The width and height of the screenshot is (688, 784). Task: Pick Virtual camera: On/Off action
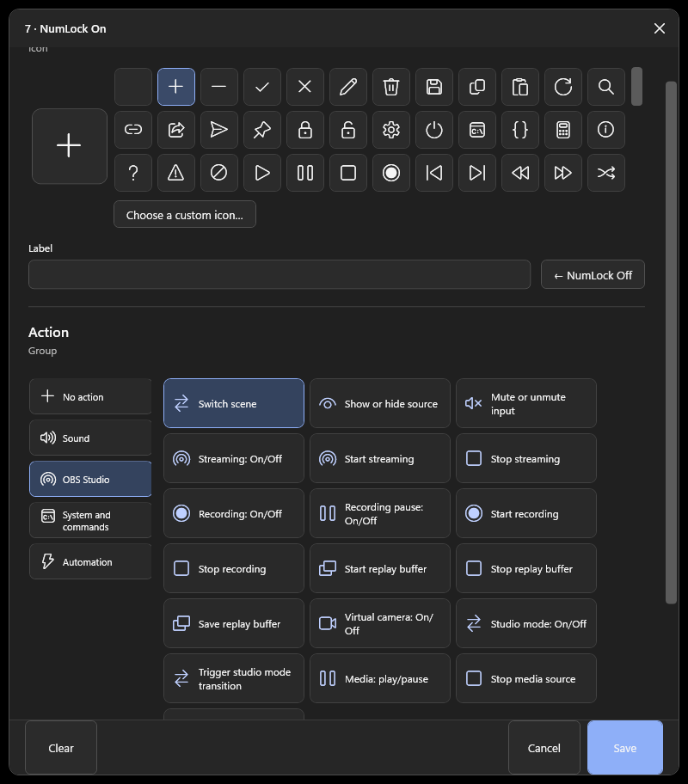380,623
